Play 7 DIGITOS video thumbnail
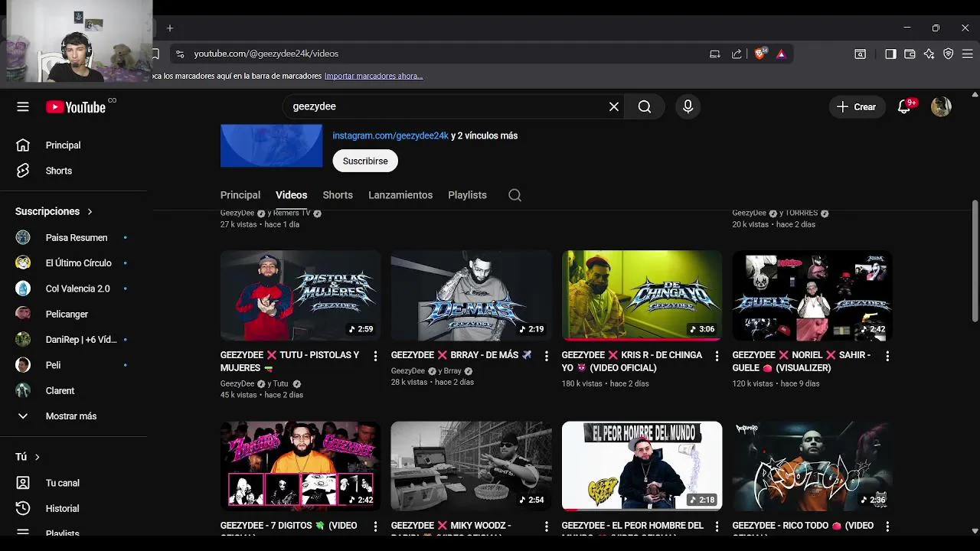This screenshot has height=551, width=980. [x=300, y=465]
